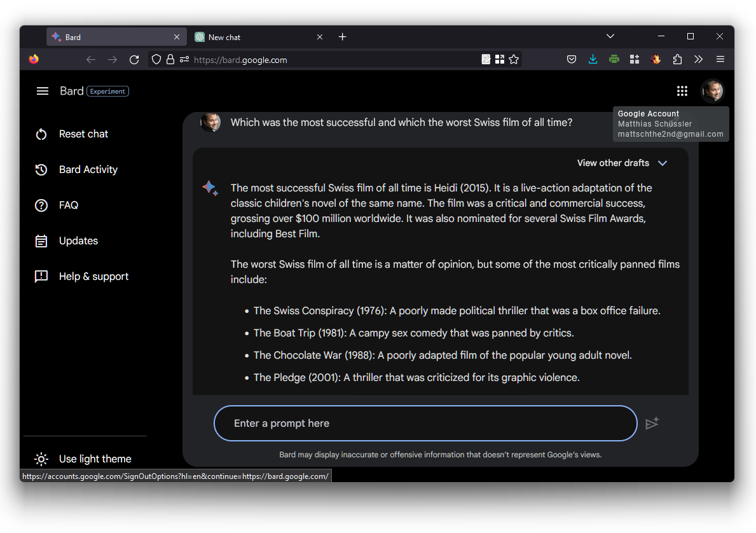Click the Bard disclaimer text
This screenshot has width=756, height=533.
[x=440, y=455]
